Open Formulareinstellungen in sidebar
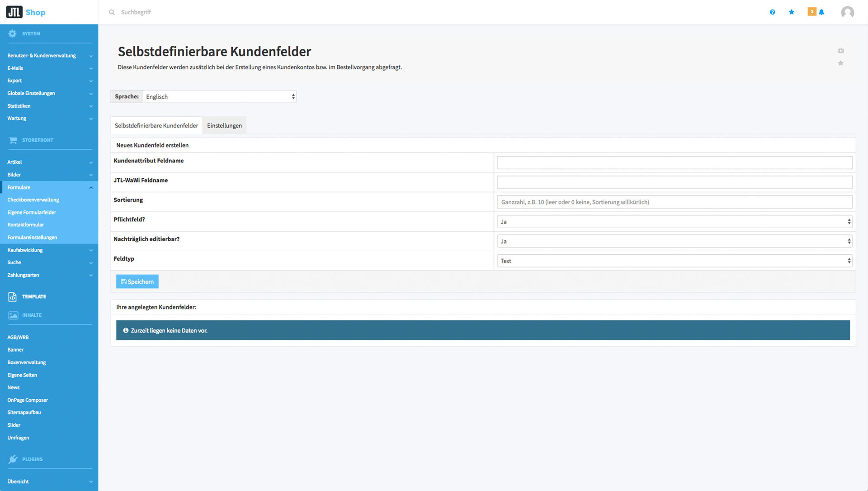868x491 pixels. coord(32,238)
